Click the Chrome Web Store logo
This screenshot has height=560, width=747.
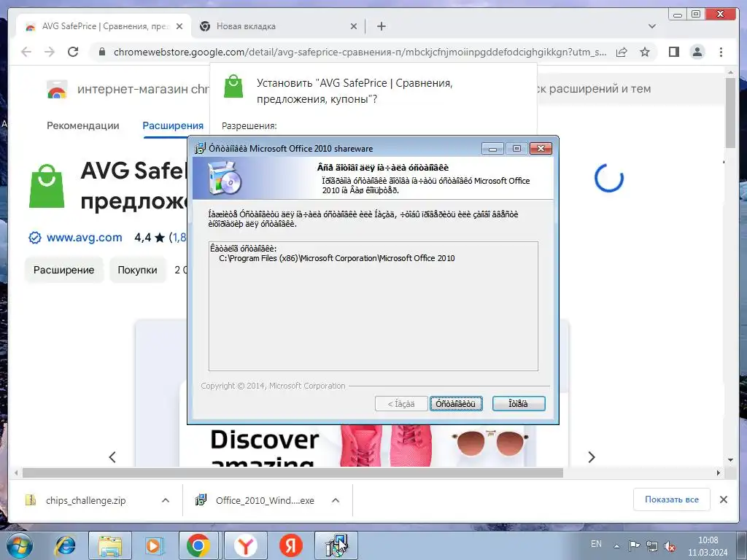pyautogui.click(x=57, y=89)
